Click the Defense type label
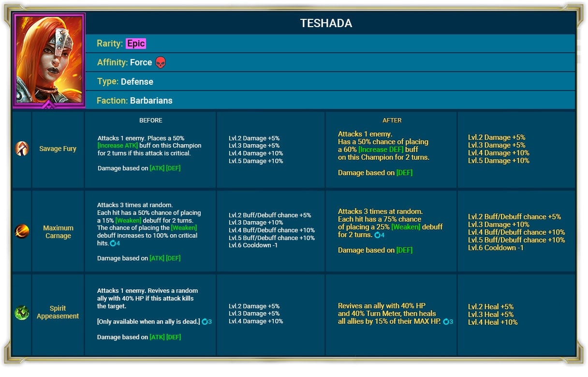 [x=137, y=81]
